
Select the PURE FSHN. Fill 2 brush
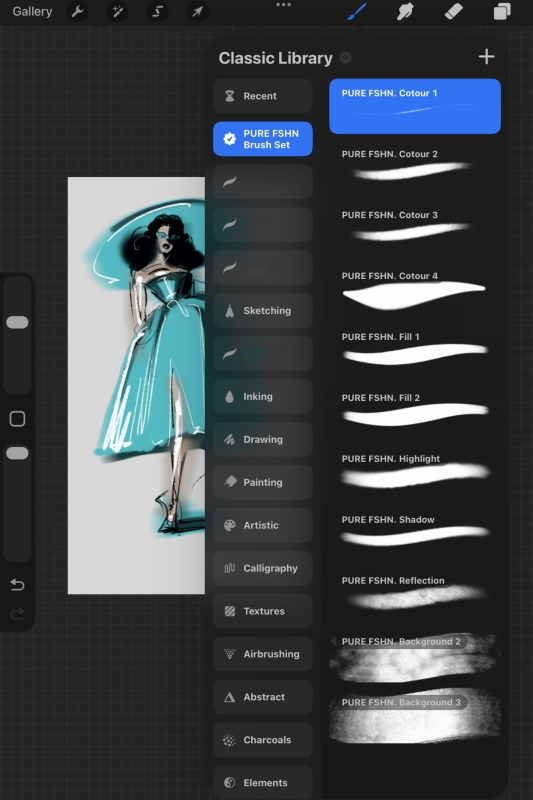(415, 411)
